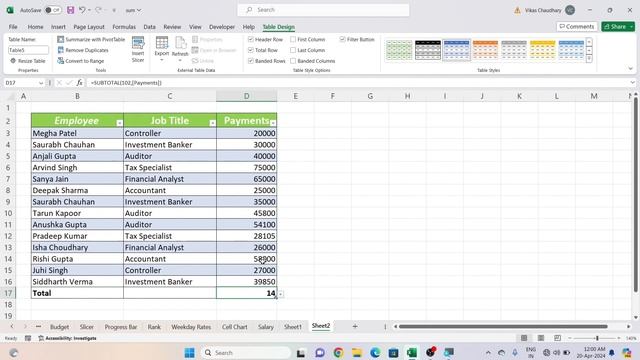
Task: Click the Excel icon in the taskbar
Action: pos(412,353)
